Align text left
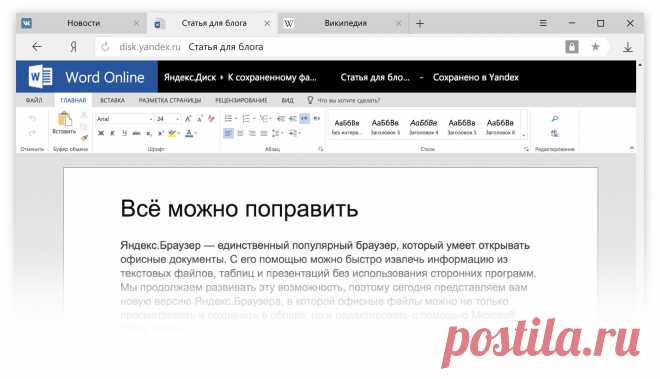Screen dimensions: 660x379 [228, 133]
